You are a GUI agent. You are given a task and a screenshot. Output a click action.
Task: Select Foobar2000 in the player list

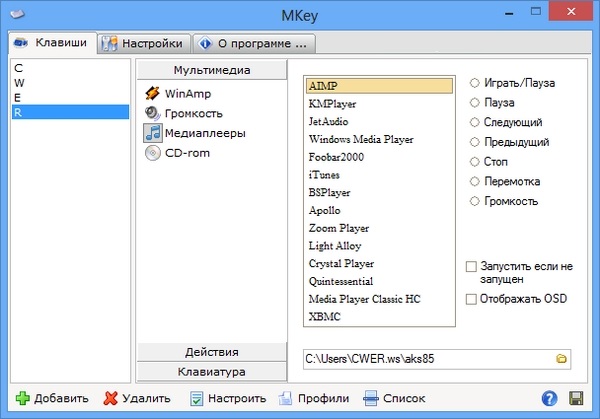click(x=379, y=157)
